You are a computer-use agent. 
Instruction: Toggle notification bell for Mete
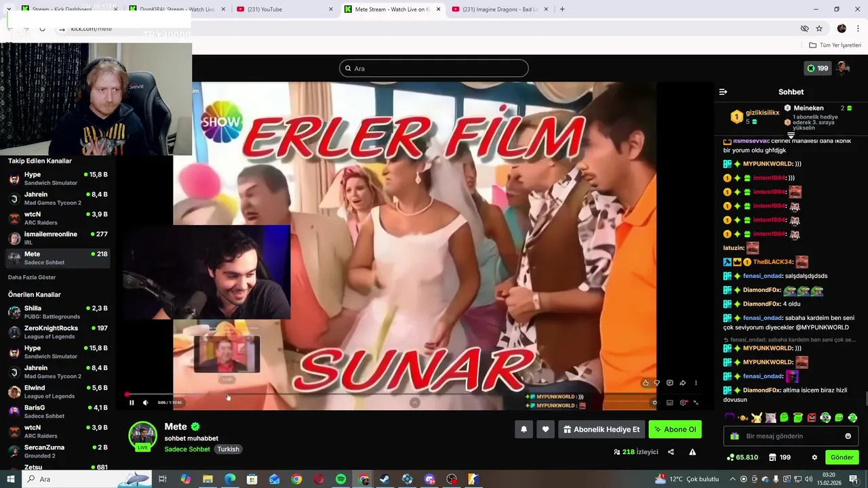(524, 429)
